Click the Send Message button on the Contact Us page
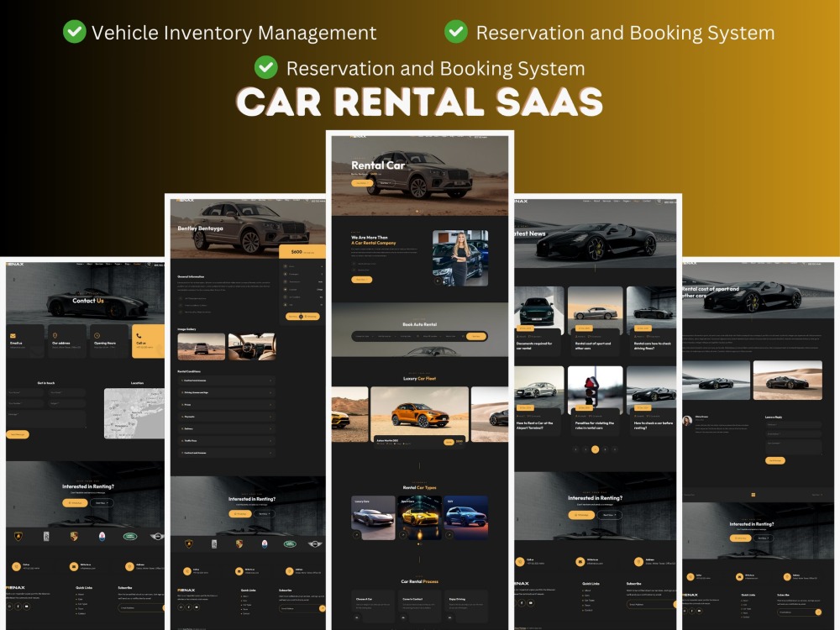 pos(18,434)
